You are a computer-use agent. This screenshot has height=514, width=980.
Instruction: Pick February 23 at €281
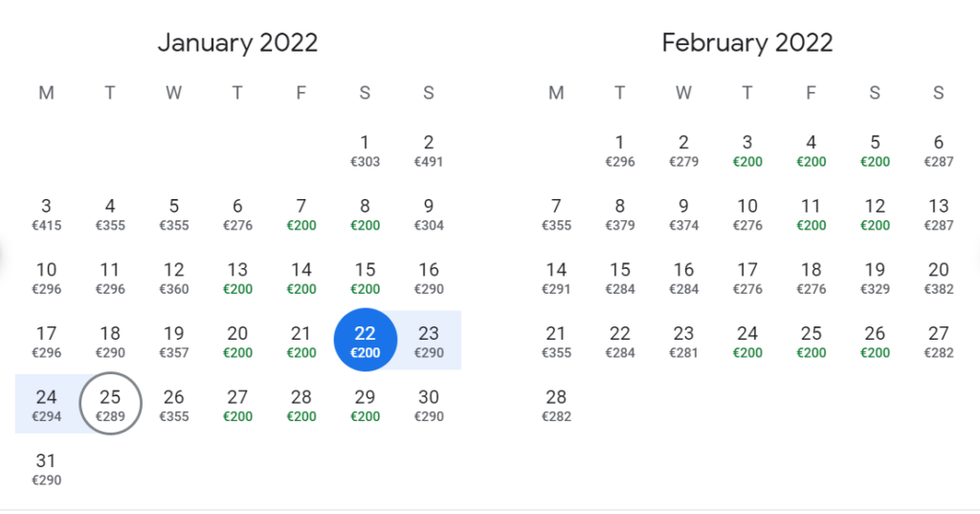coord(683,341)
